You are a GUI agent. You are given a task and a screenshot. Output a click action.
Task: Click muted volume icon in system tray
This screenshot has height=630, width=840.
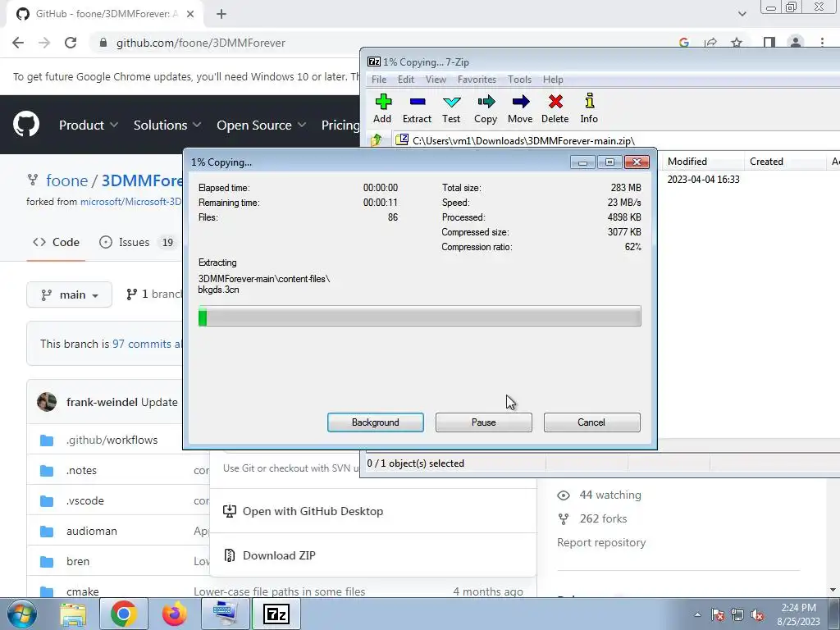757,615
